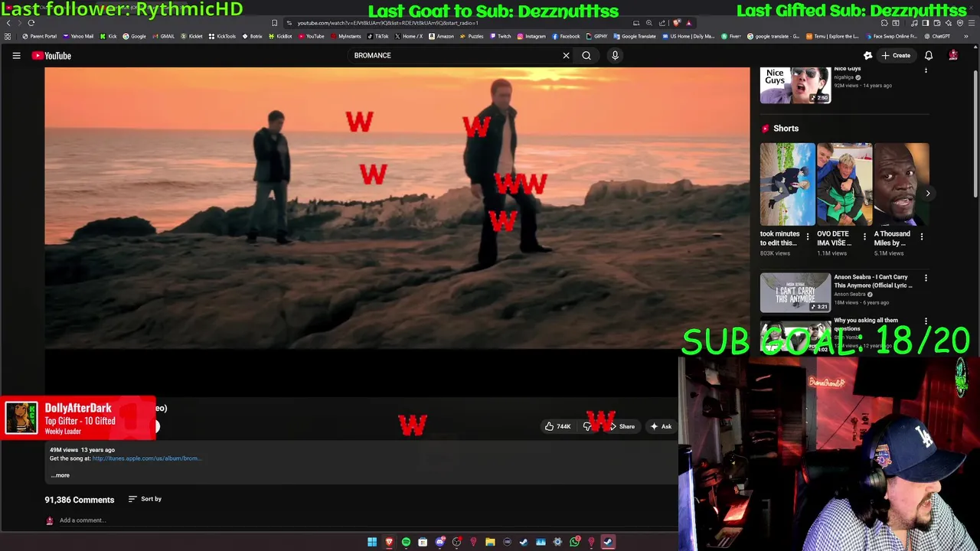Open the Nice Guys video thumbnail
Image resolution: width=980 pixels, height=551 pixels.
(795, 85)
